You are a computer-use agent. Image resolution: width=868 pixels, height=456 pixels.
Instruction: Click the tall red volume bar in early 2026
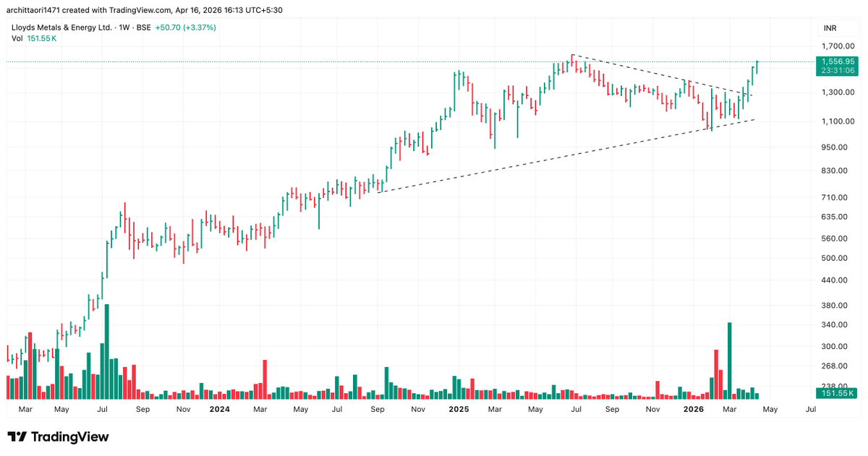click(716, 374)
